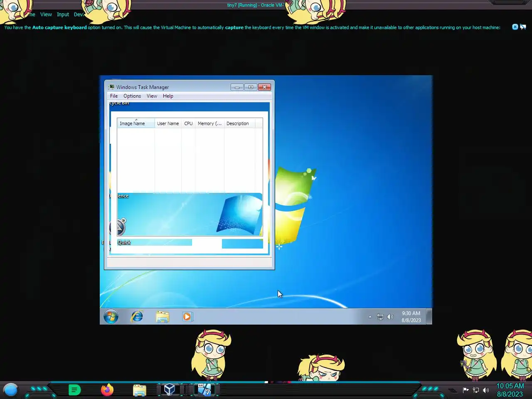Sort processes by Image Name column
Screen dimensions: 532x399
136,123
